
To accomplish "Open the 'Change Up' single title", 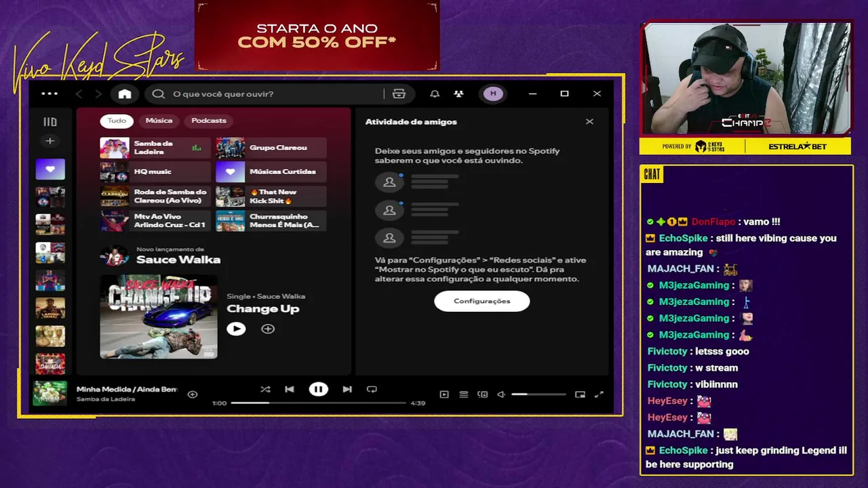I will tap(263, 309).
